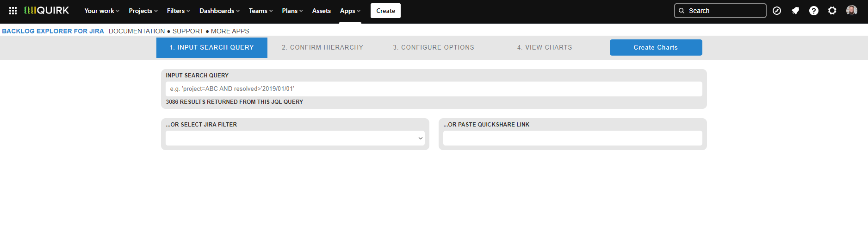
Task: Open the help question mark icon
Action: [814, 11]
